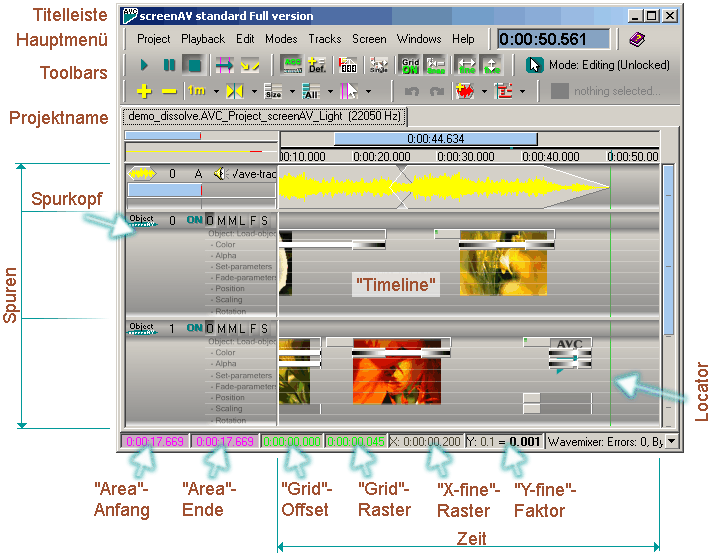
Task: Click the yellow bowtie center icon
Action: pos(235,91)
